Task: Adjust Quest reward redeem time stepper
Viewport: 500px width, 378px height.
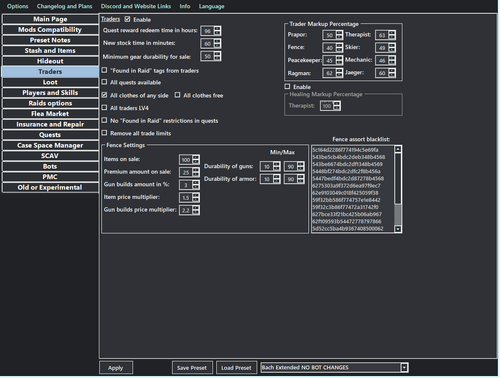Action: tap(217, 31)
